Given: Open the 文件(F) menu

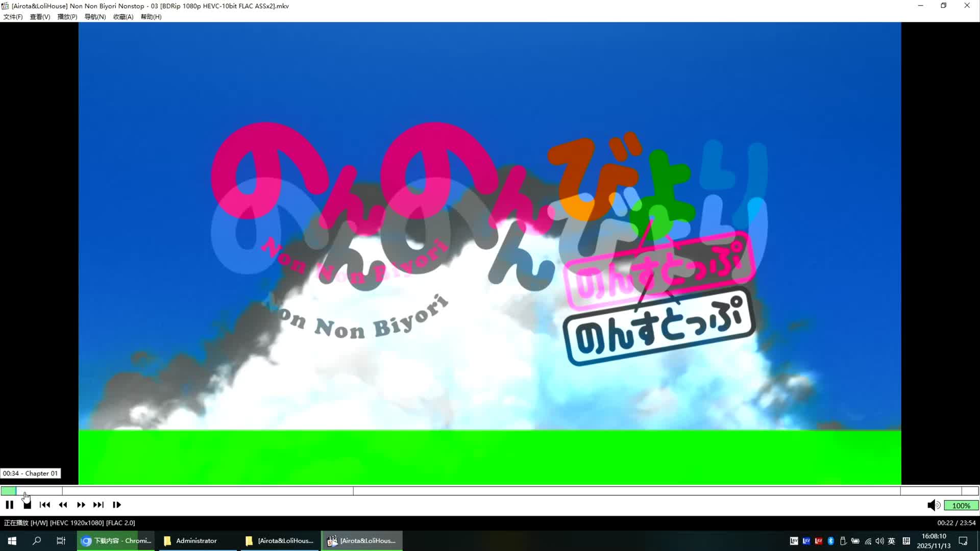Looking at the screenshot, I should (x=13, y=17).
